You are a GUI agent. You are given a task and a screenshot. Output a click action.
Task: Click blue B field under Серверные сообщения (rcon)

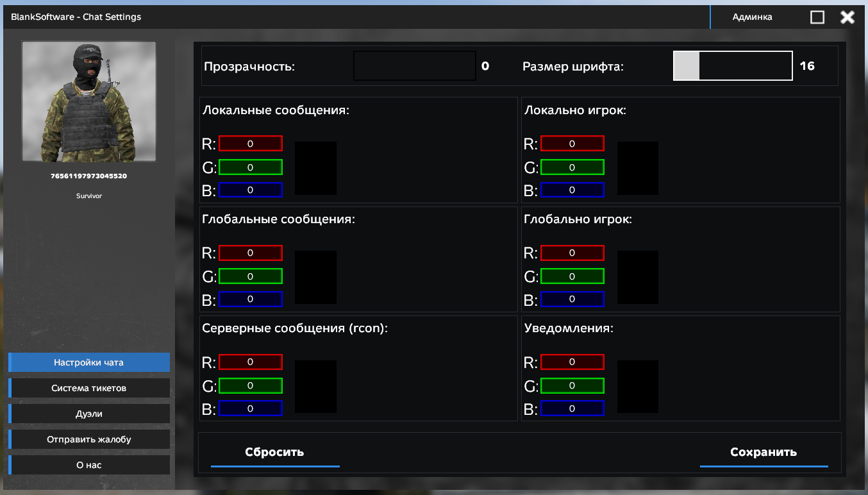point(251,408)
